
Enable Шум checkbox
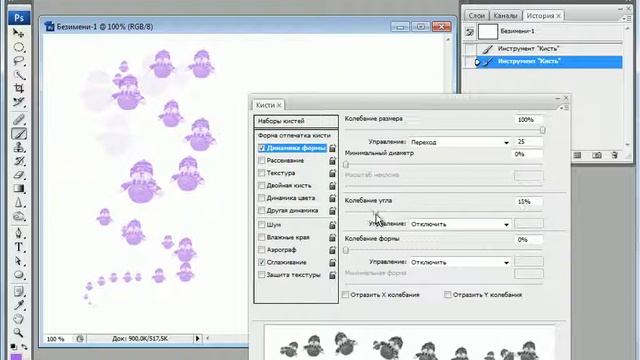coord(262,224)
